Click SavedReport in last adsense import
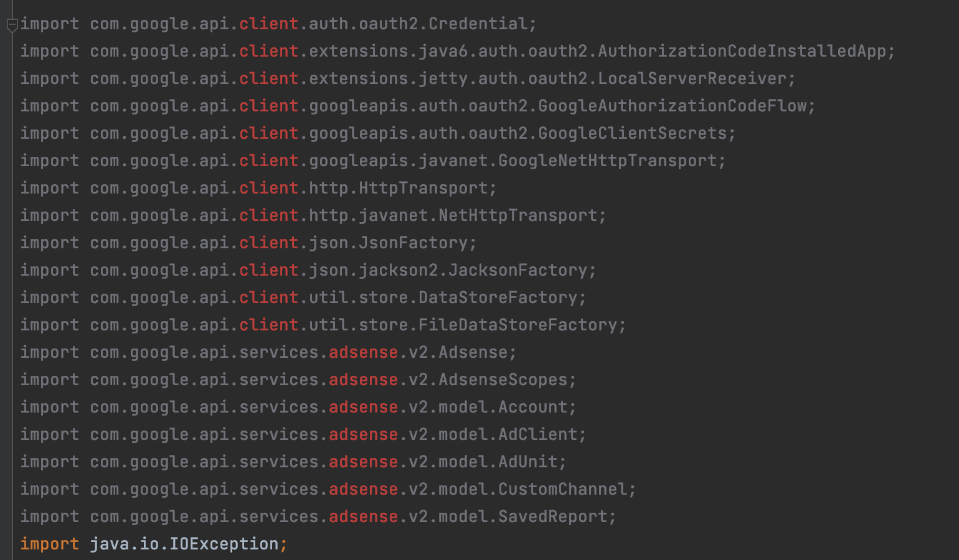 point(553,516)
